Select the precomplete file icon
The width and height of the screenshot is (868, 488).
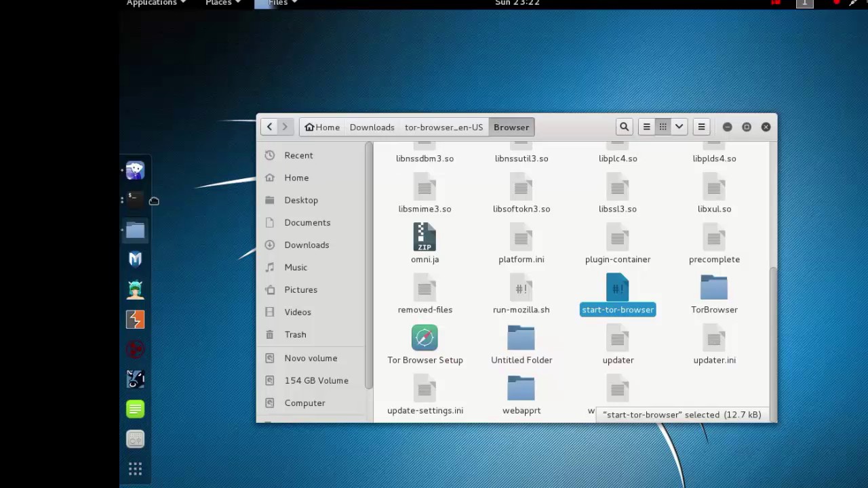coord(714,237)
